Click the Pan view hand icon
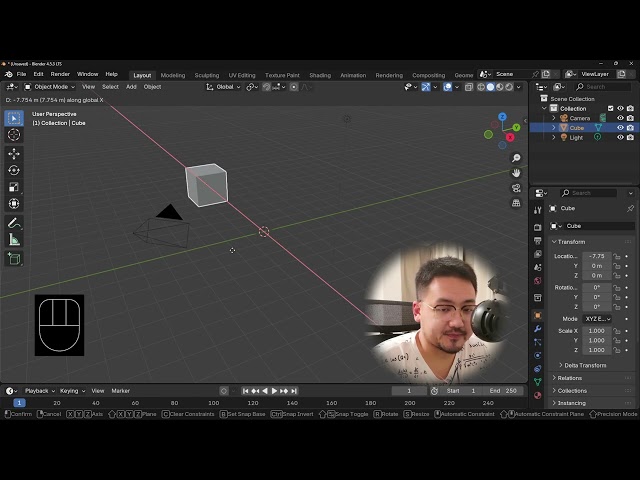The image size is (640, 480). pos(516,173)
